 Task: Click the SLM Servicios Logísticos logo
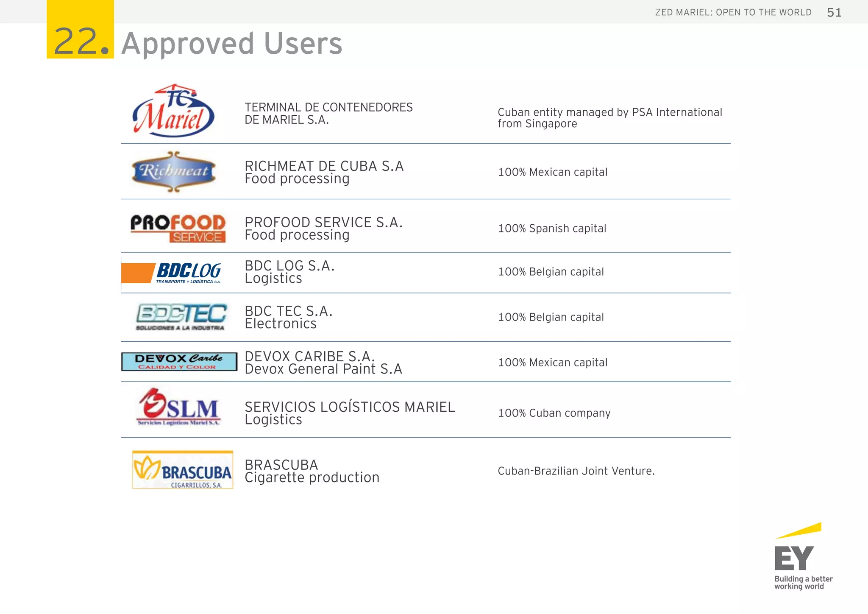click(178, 407)
